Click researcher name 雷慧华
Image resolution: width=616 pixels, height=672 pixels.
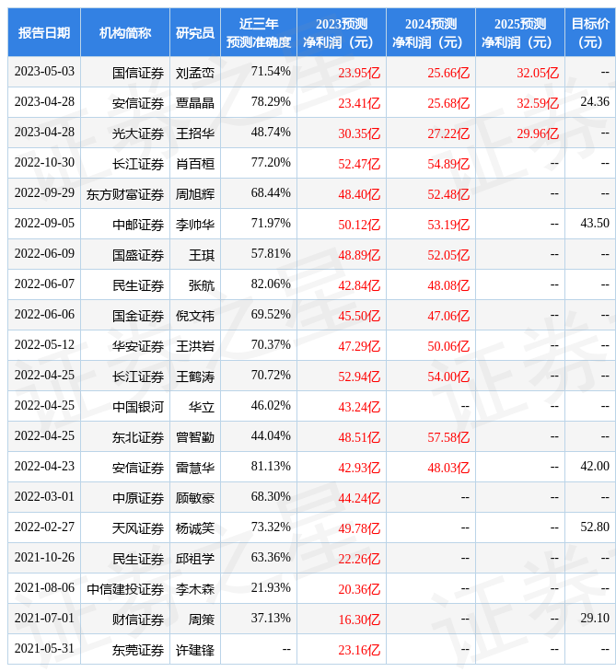pyautogui.click(x=195, y=468)
